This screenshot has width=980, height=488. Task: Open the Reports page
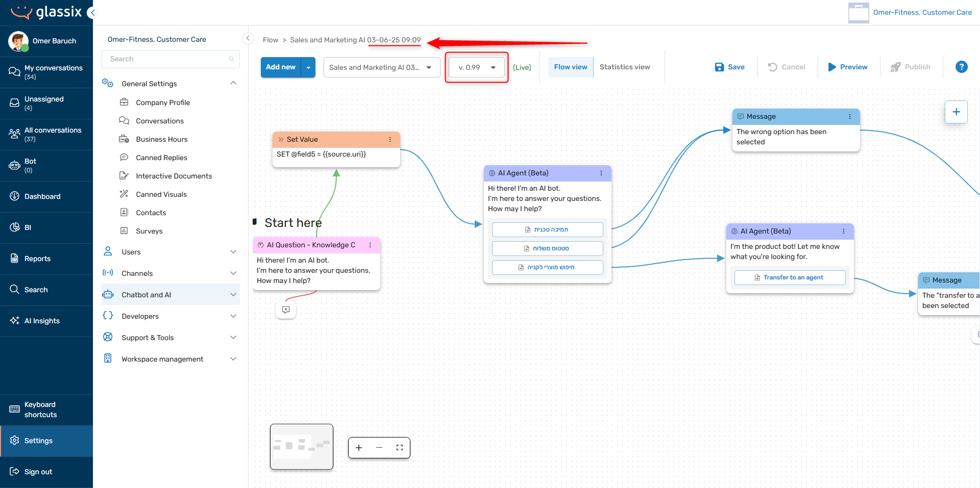pos(46,259)
